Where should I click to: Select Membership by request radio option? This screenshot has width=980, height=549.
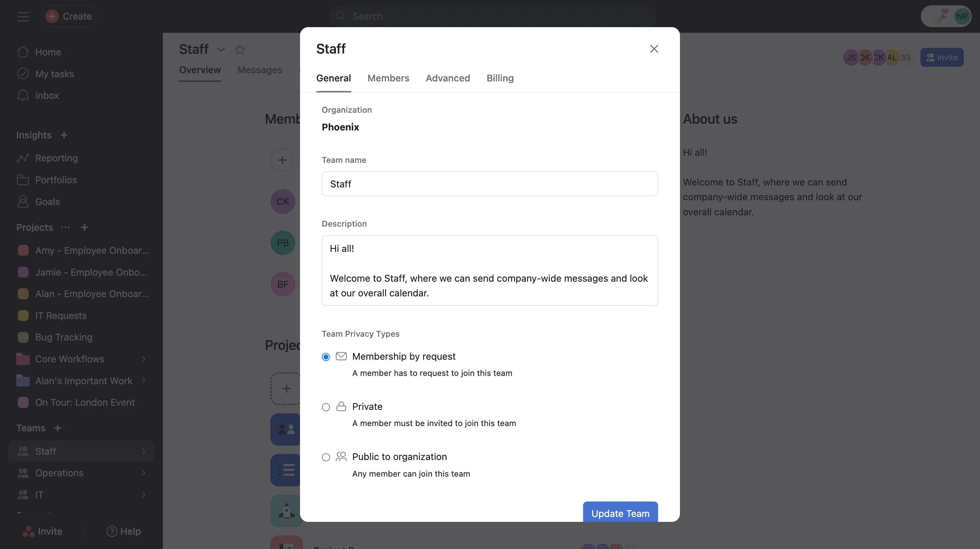pos(326,357)
